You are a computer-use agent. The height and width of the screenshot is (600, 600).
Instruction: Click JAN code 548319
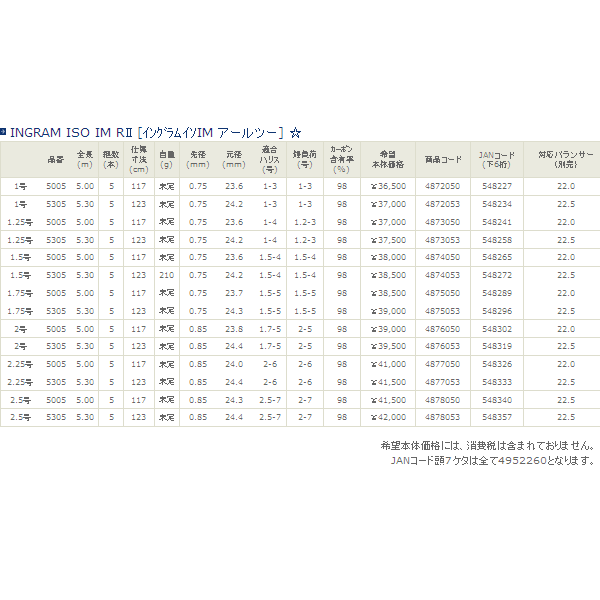pos(497,346)
